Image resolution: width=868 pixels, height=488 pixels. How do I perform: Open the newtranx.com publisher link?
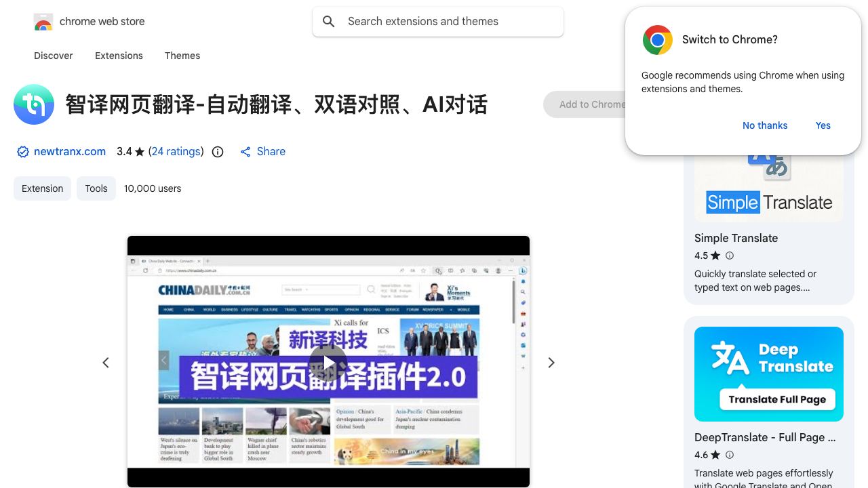click(x=70, y=152)
